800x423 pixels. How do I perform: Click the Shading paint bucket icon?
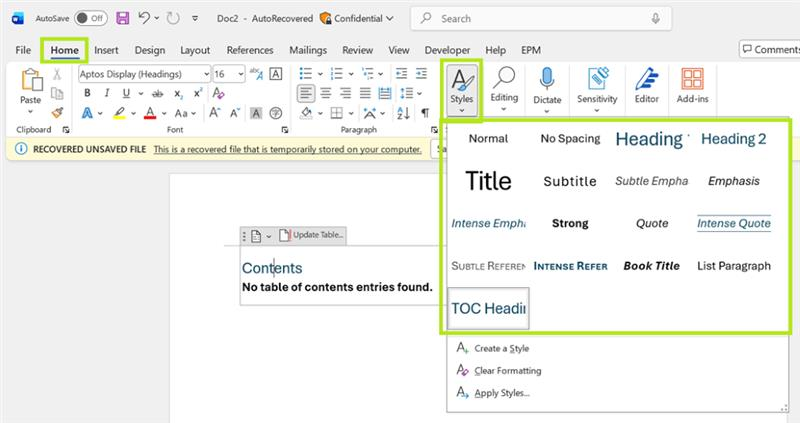tap(306, 113)
